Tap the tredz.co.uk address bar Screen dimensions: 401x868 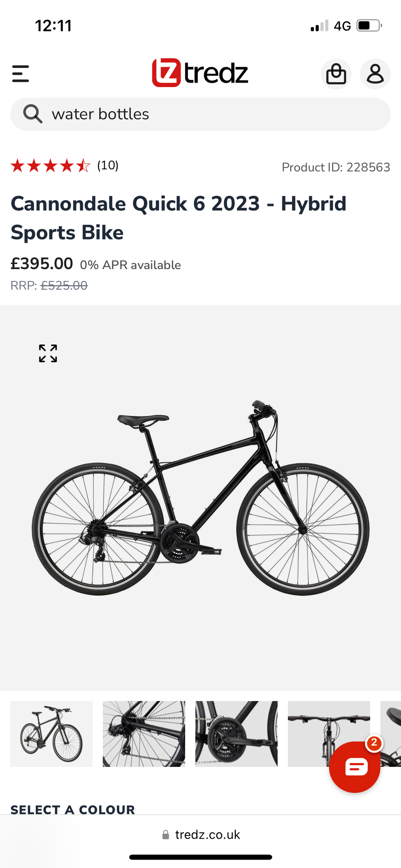click(200, 834)
